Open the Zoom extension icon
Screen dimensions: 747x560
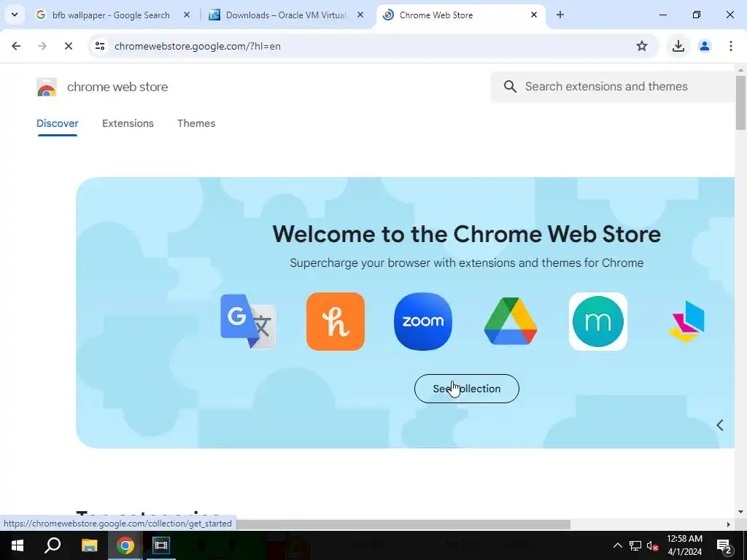423,322
